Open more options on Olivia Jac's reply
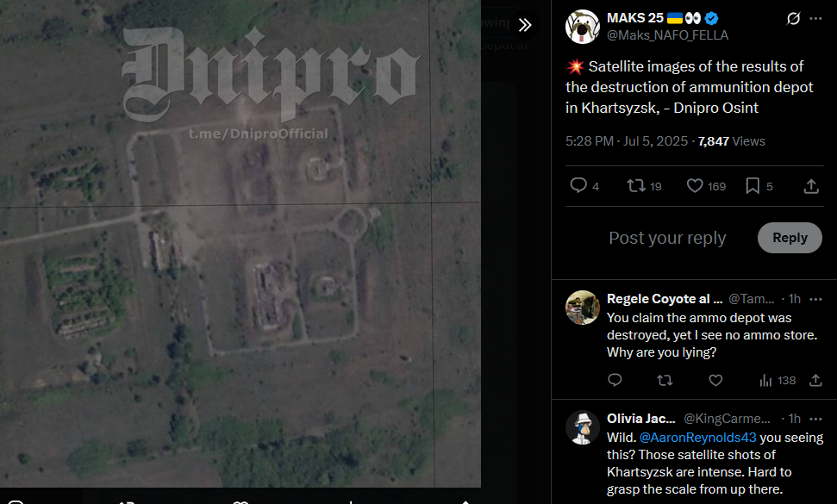The height and width of the screenshot is (504, 837). coord(815,419)
